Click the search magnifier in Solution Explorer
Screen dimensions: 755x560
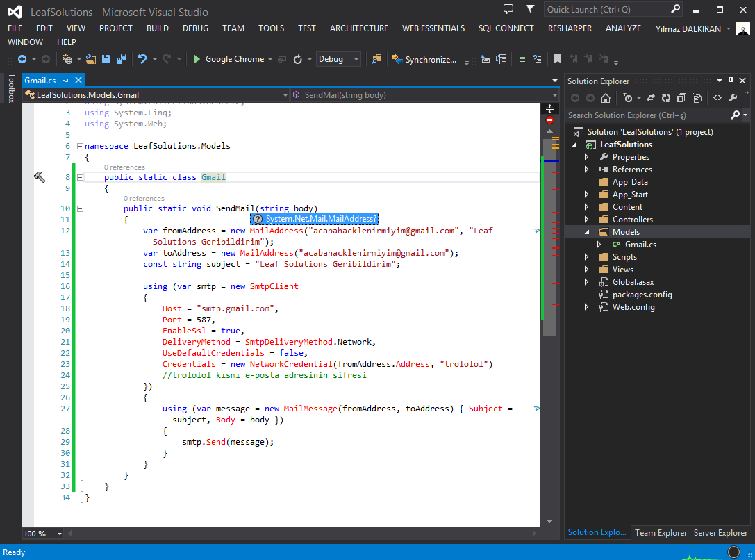tap(736, 115)
